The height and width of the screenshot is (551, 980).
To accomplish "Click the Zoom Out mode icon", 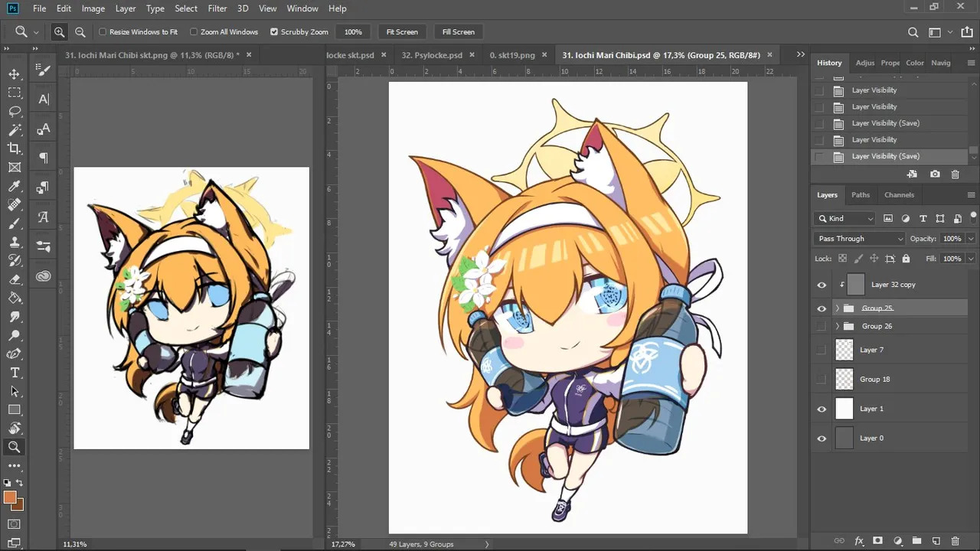I will pos(80,32).
